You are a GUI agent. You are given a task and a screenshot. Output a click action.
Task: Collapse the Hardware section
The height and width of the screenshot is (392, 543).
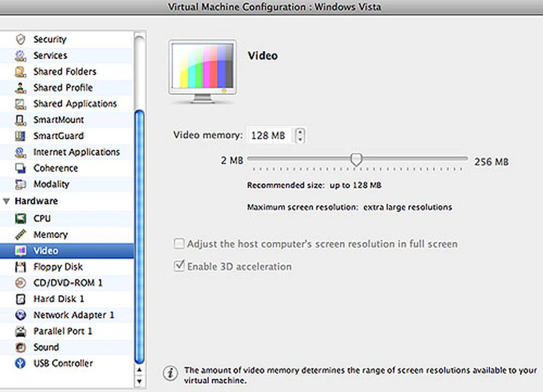tap(6, 201)
